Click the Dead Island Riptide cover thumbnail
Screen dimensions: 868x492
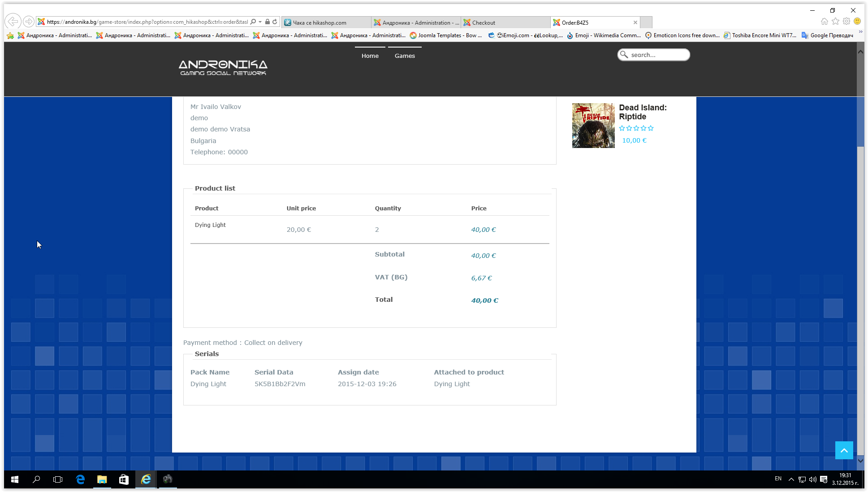[x=593, y=126]
